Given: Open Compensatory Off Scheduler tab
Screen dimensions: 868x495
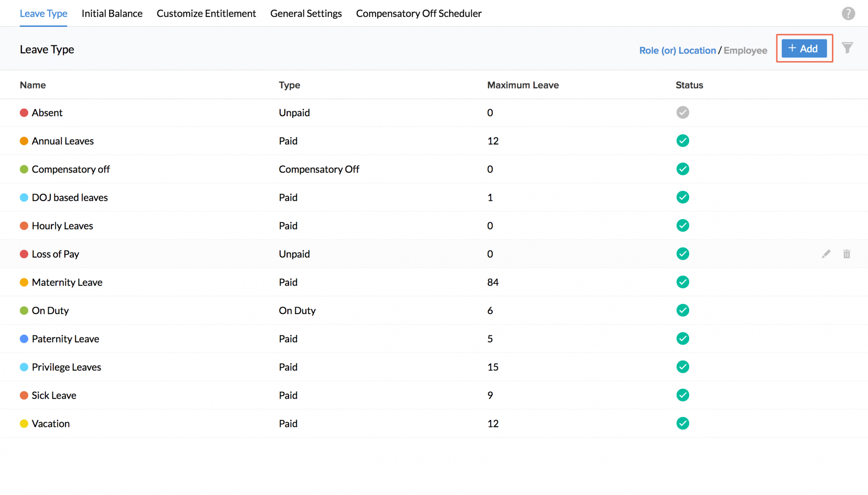Looking at the screenshot, I should pos(418,13).
